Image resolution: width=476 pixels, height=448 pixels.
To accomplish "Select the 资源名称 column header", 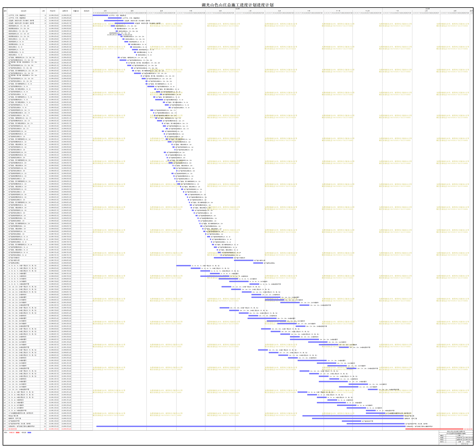I will (87, 11).
